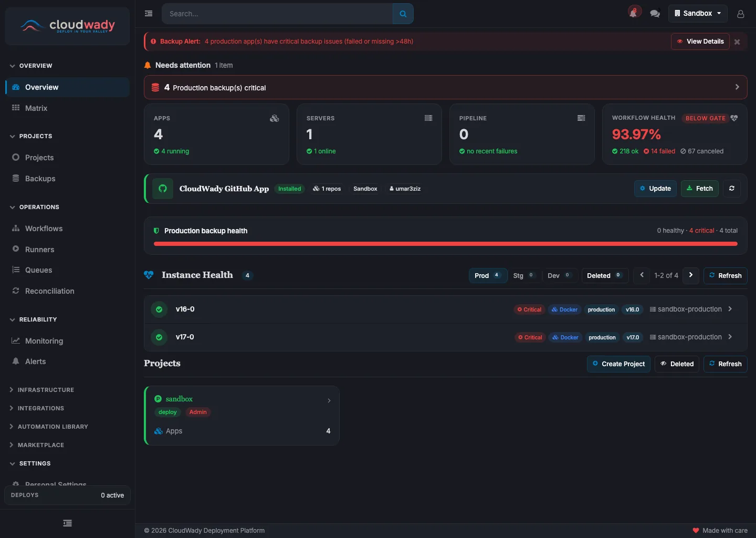756x538 pixels.
Task: Expand the v17-0 instance row chevron
Action: tap(730, 337)
